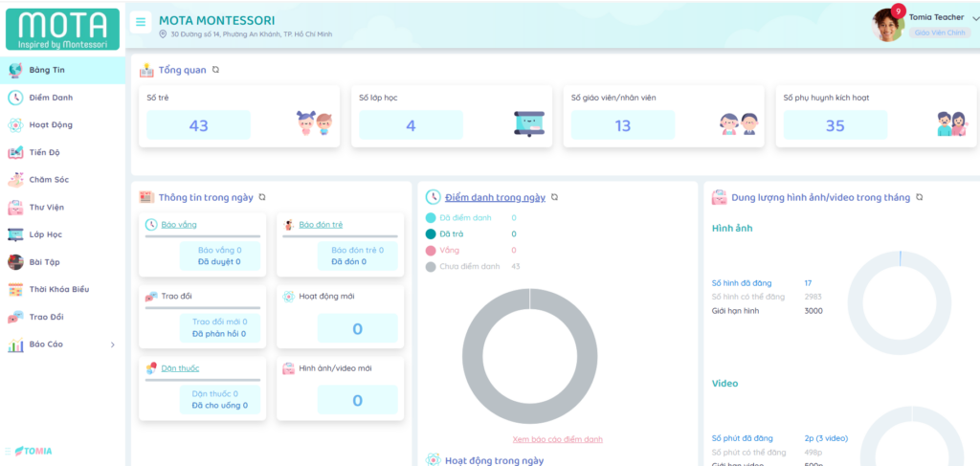Image resolution: width=980 pixels, height=466 pixels.
Task: Click the Báo vắng 0 status text
Action: point(220,250)
